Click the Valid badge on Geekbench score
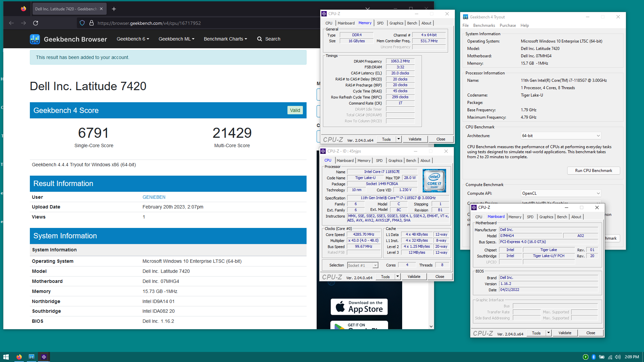Screen dimensions: 644x362 coord(295,110)
